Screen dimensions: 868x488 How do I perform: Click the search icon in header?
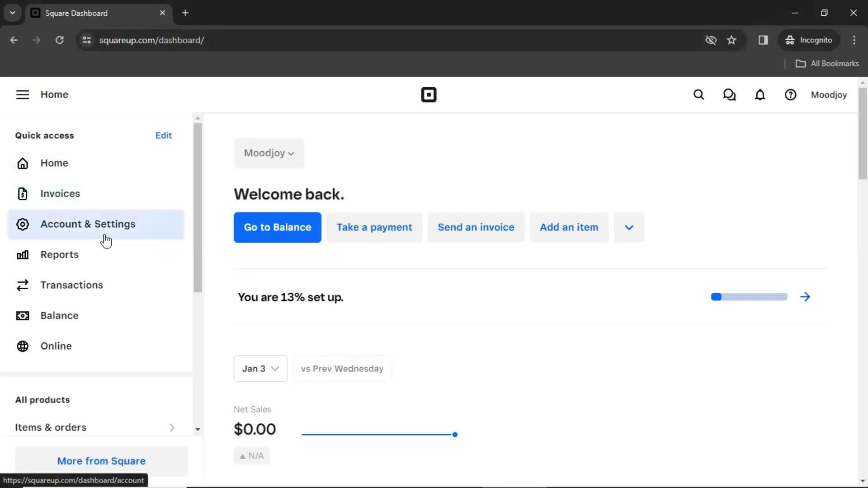pyautogui.click(x=698, y=95)
